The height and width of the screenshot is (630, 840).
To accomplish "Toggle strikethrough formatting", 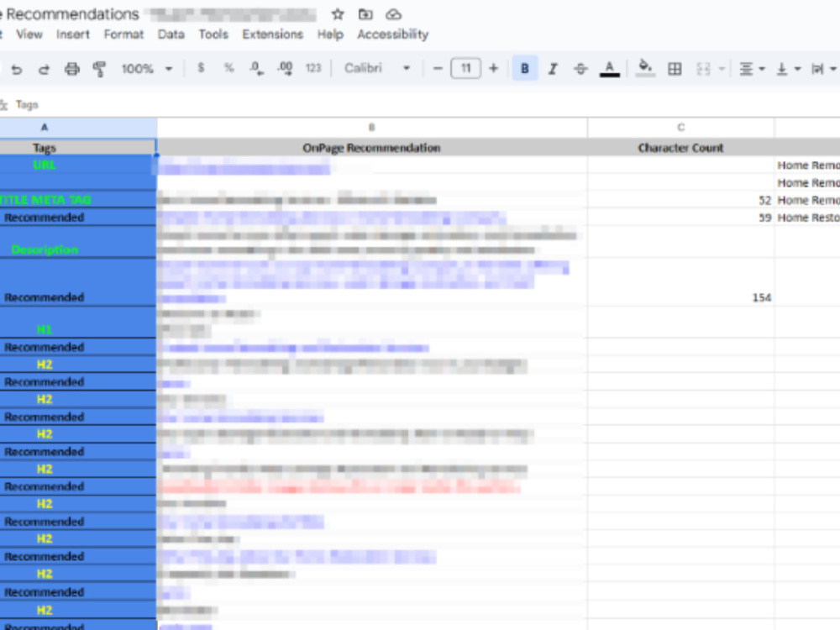I will tap(580, 69).
